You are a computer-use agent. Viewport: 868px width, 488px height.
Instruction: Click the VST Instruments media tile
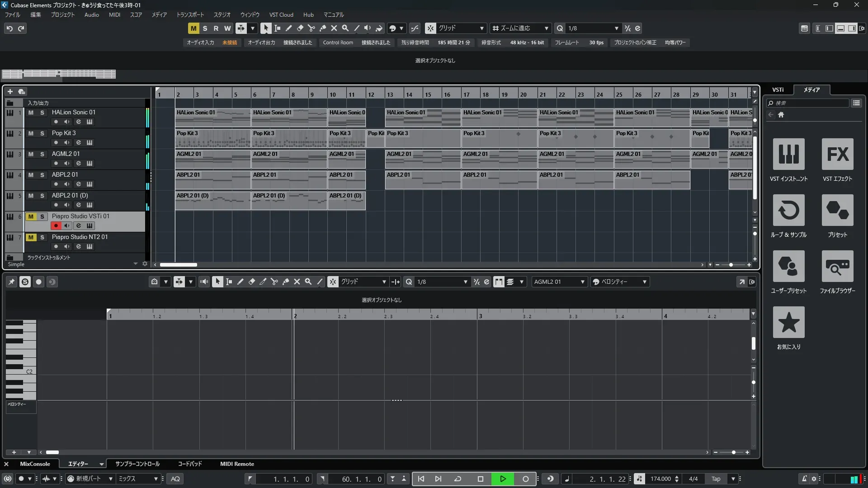(x=788, y=155)
